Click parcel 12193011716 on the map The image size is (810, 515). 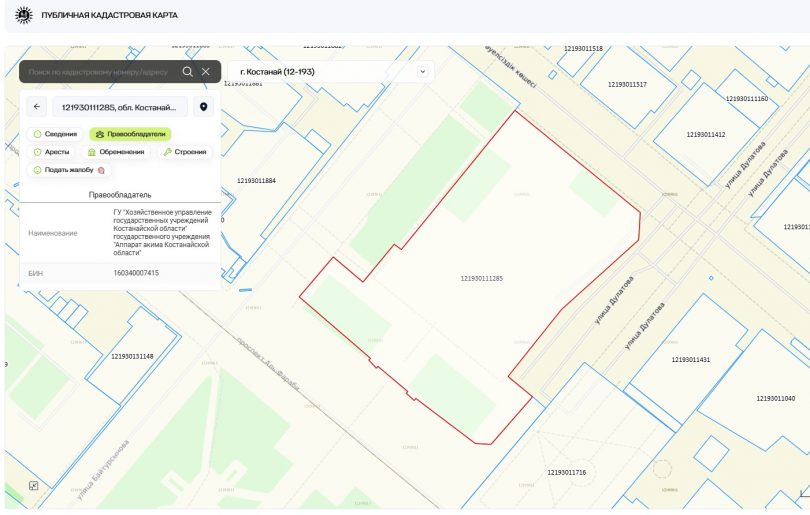pyautogui.click(x=566, y=471)
